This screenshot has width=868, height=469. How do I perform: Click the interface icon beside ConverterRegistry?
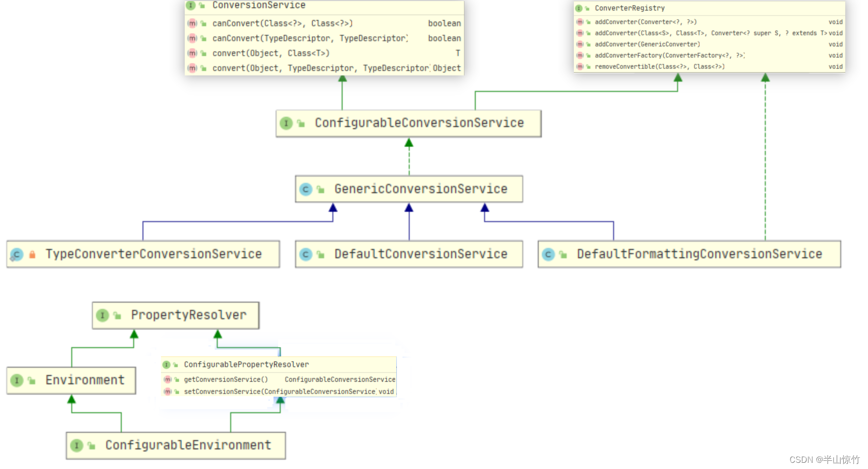(x=579, y=8)
